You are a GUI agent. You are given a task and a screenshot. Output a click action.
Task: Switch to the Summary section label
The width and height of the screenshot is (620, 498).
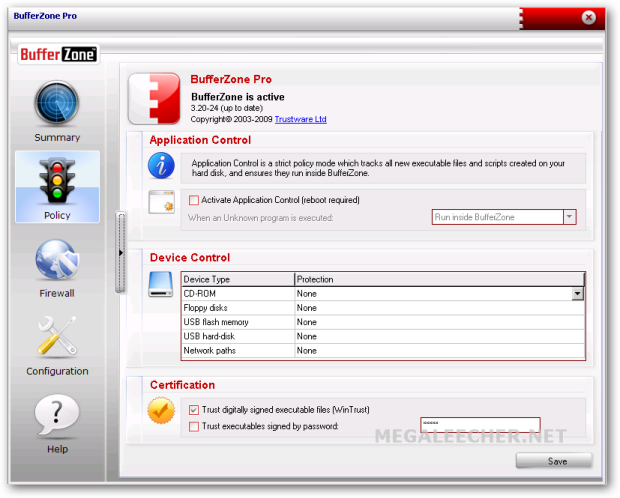click(x=57, y=138)
